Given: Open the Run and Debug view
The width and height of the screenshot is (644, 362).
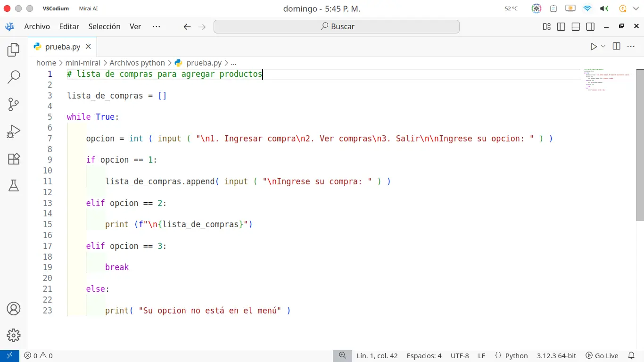Looking at the screenshot, I should pos(14,132).
